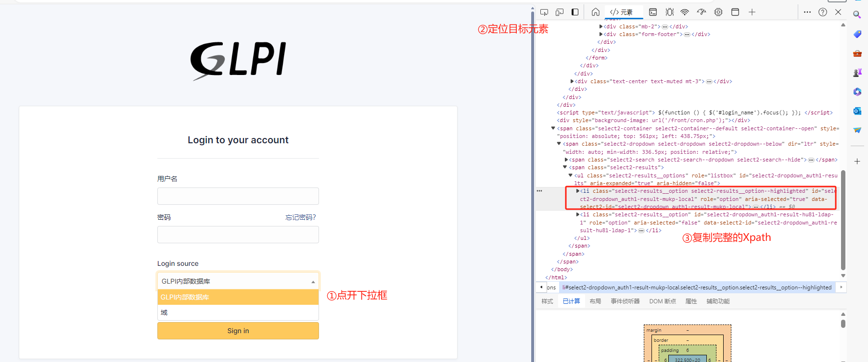Choose the 域 option

point(238,312)
